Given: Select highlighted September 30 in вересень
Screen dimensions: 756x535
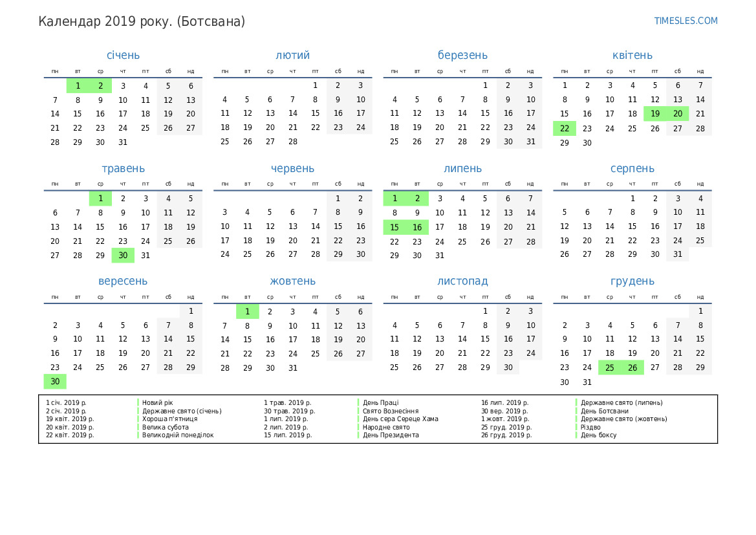Looking at the screenshot, I should 55,382.
